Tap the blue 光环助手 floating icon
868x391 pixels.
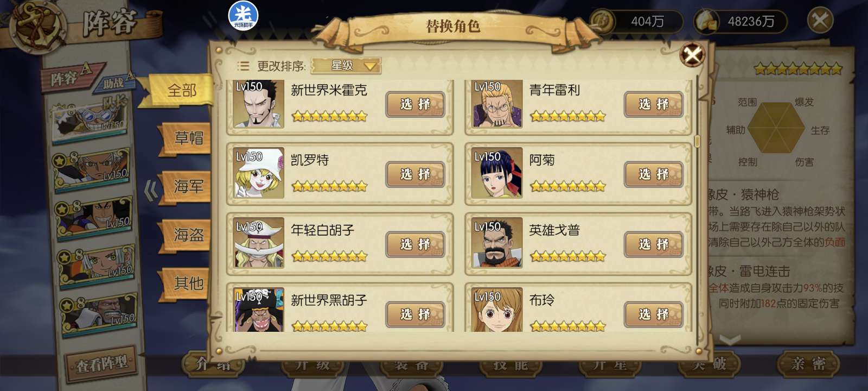pos(243,15)
